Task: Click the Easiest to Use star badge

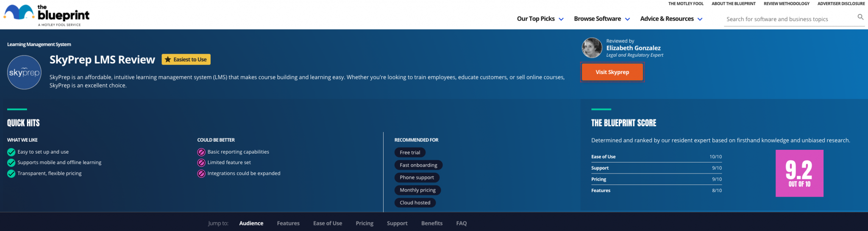Action: point(186,60)
